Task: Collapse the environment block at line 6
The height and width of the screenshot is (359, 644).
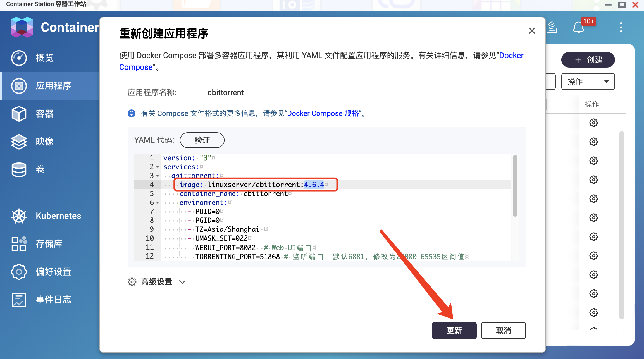Action: tap(158, 203)
